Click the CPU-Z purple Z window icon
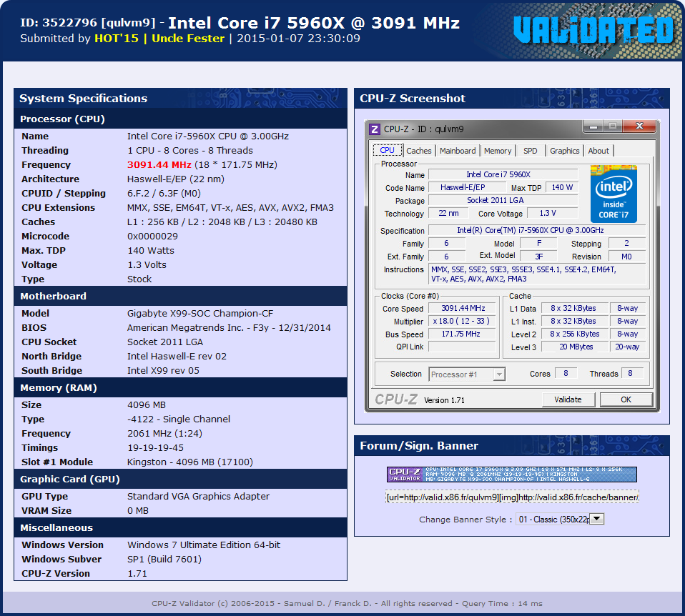The height and width of the screenshot is (616, 685). pyautogui.click(x=375, y=129)
